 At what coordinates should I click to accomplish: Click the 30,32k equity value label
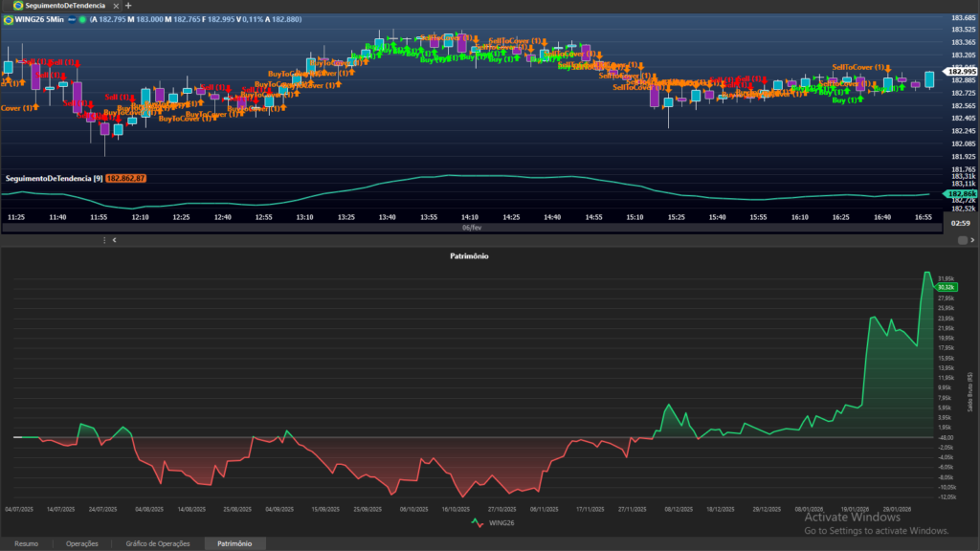click(x=947, y=286)
